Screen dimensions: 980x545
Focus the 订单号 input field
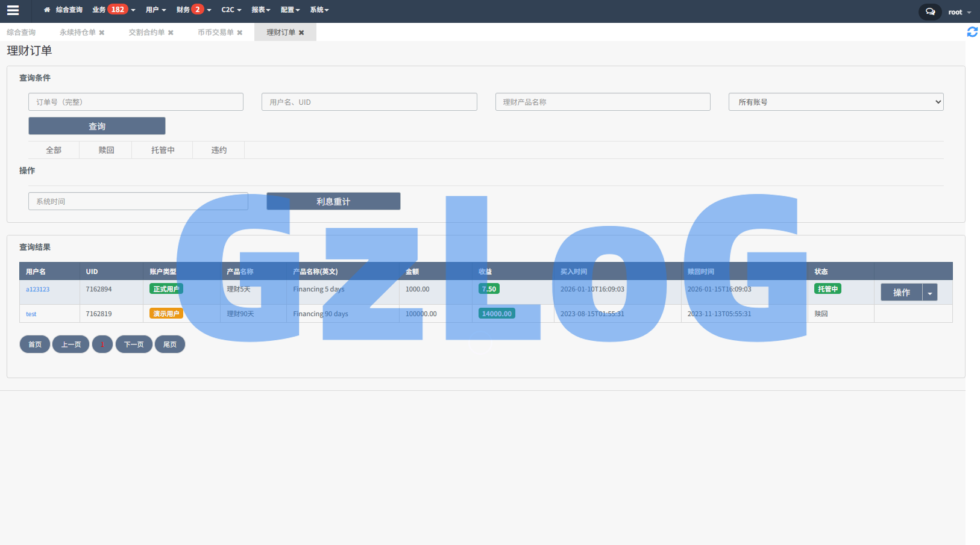(x=136, y=102)
